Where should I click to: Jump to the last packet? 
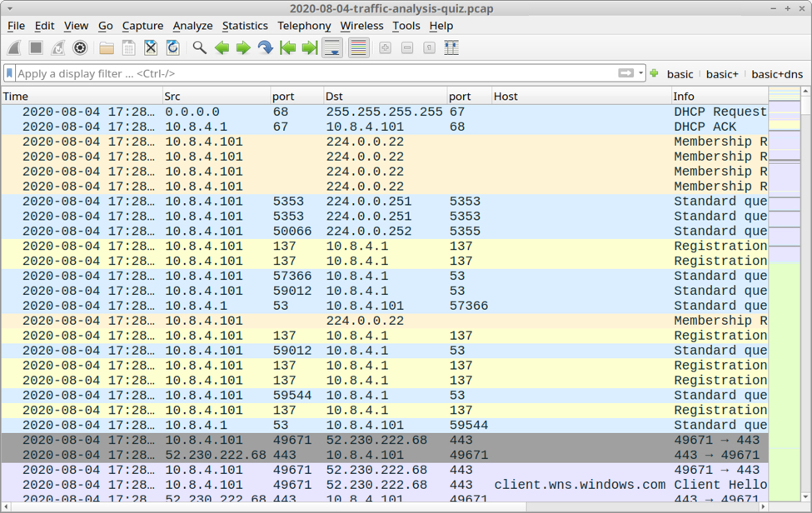pos(309,48)
